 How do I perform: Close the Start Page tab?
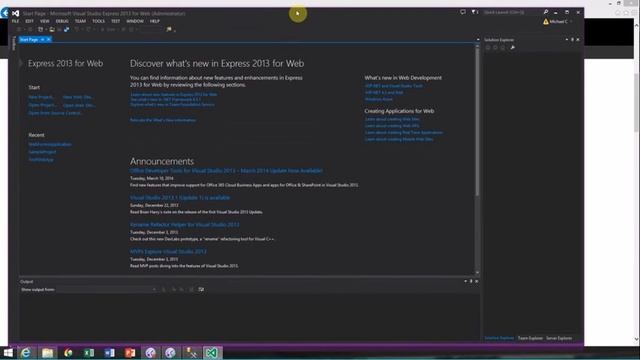point(49,40)
